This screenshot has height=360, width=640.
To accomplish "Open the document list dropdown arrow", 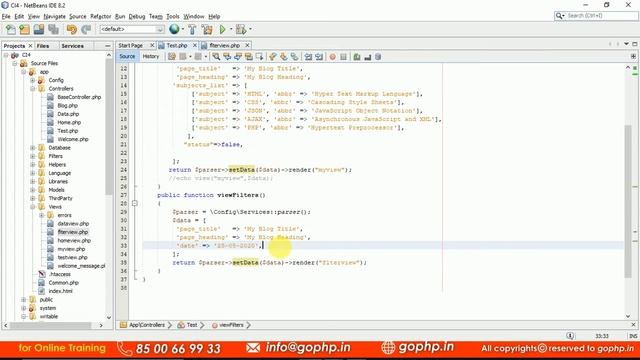I will 627,44.
